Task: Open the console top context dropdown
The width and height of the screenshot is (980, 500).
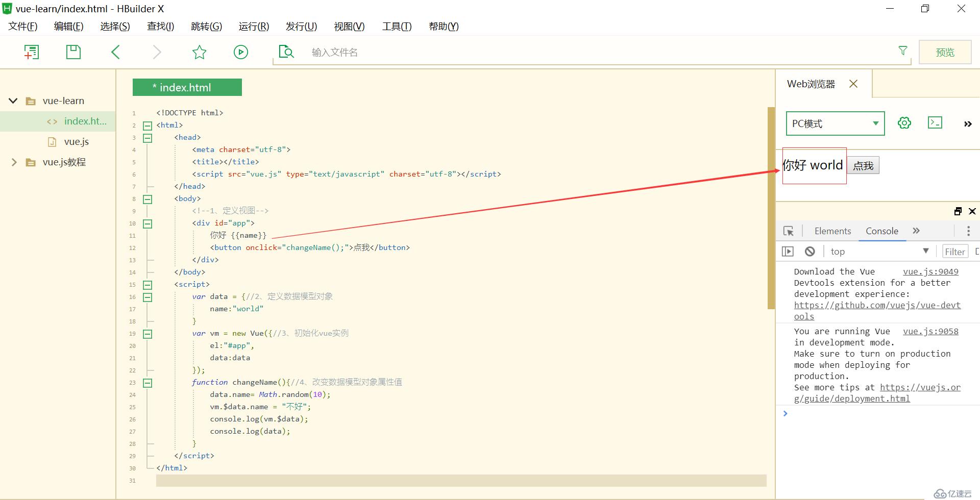Action: point(879,252)
